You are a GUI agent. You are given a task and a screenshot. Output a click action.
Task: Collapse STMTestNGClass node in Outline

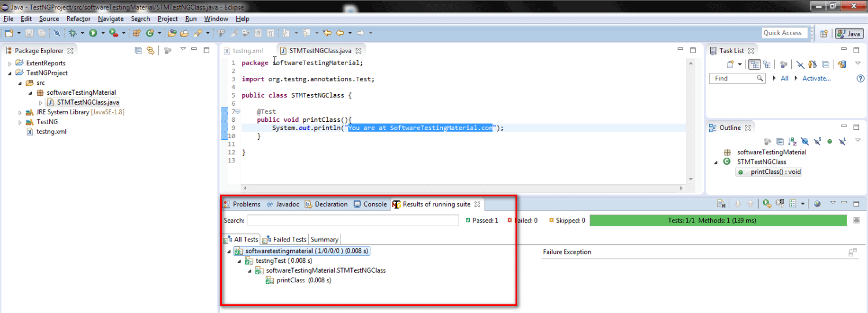pos(716,162)
